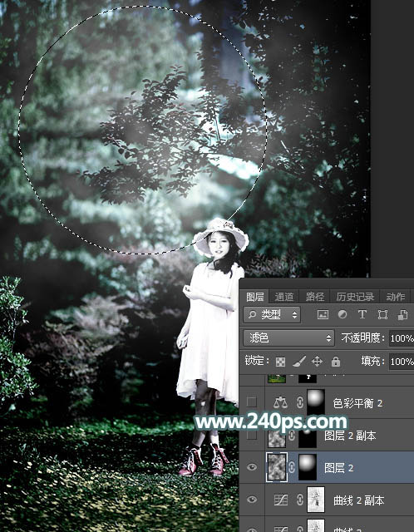Select the 曲线 2 副本 layer mask thumbnail
This screenshot has height=532, width=414.
coord(316,500)
